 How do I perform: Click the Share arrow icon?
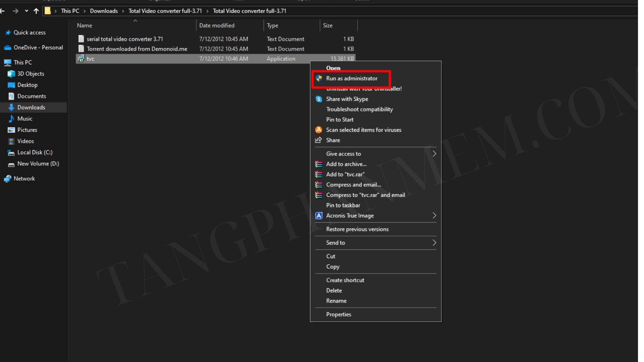click(318, 140)
